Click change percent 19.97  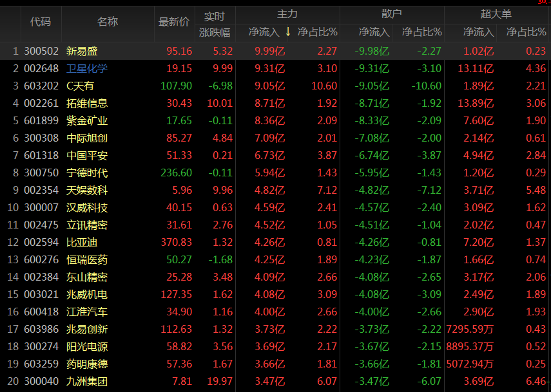tap(220, 382)
